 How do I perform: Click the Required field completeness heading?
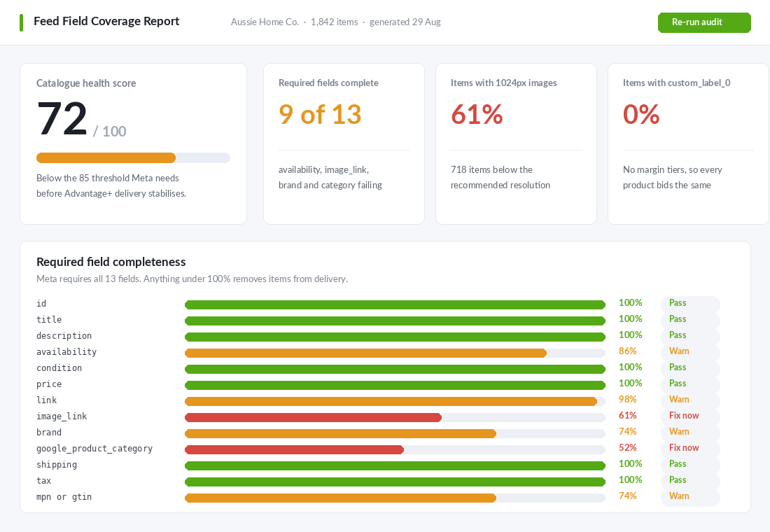click(x=111, y=262)
